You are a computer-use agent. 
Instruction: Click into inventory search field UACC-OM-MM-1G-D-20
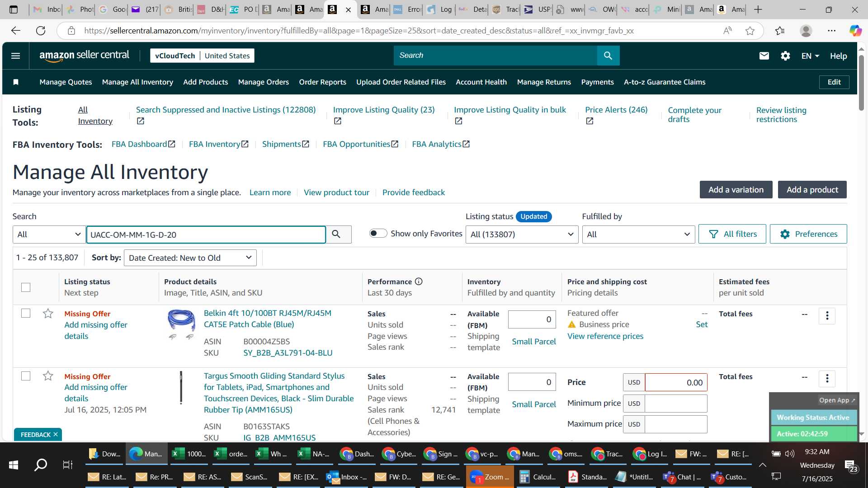(206, 235)
